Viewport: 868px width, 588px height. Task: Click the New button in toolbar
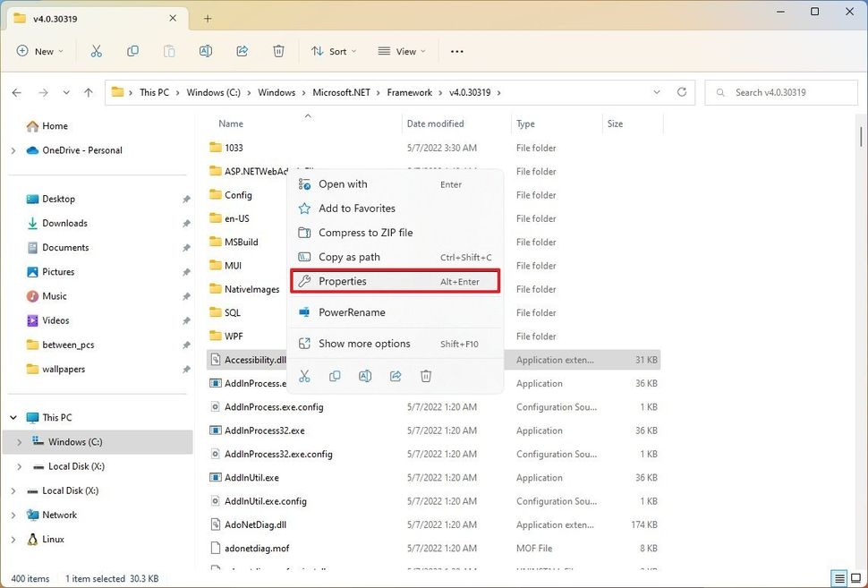coord(39,51)
